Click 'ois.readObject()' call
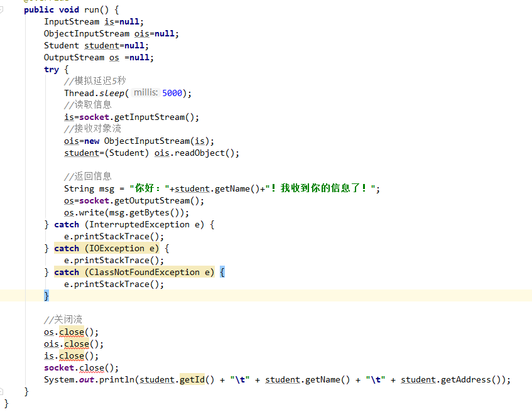Screen dimensions: 532x417 (x=195, y=153)
